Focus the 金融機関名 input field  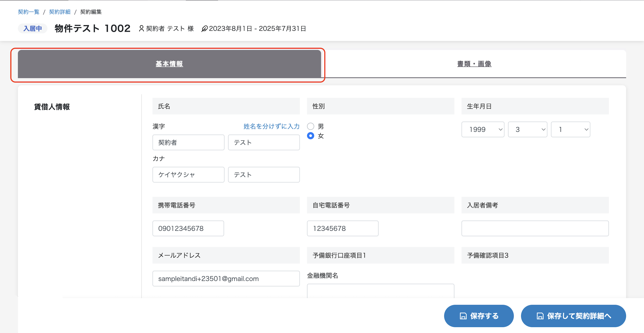coord(380,291)
